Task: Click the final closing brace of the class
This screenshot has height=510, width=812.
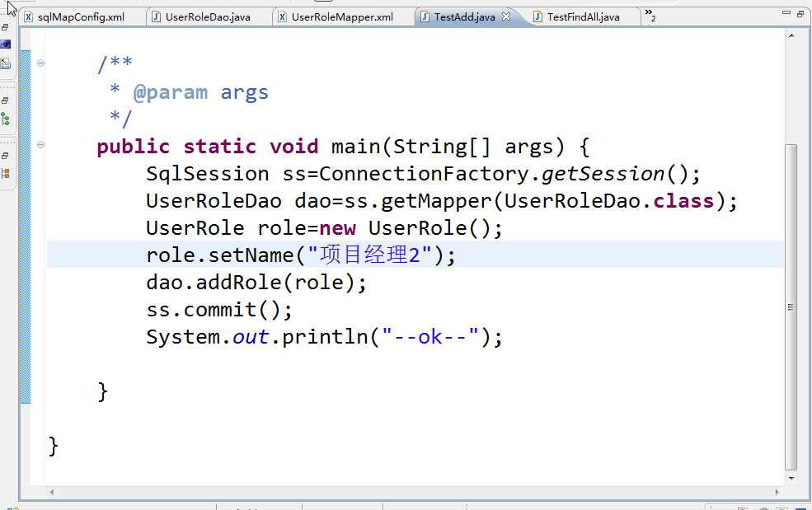Action: pyautogui.click(x=54, y=446)
